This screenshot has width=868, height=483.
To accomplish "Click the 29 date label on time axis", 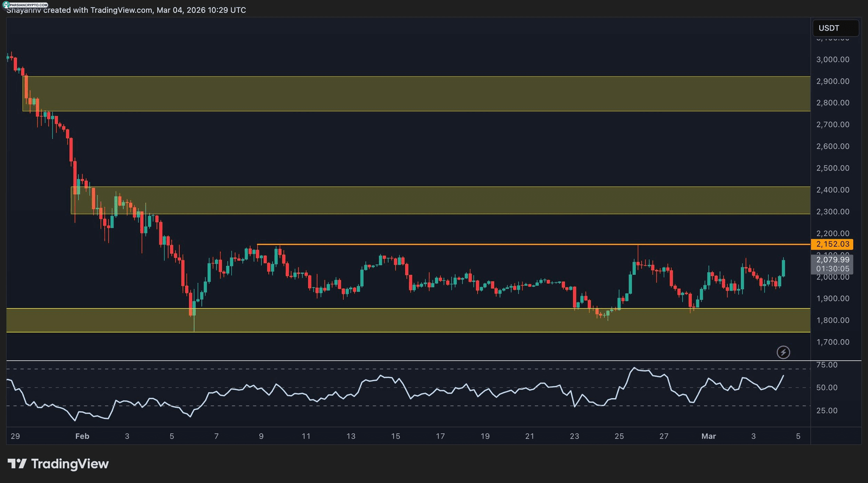I will coord(15,436).
